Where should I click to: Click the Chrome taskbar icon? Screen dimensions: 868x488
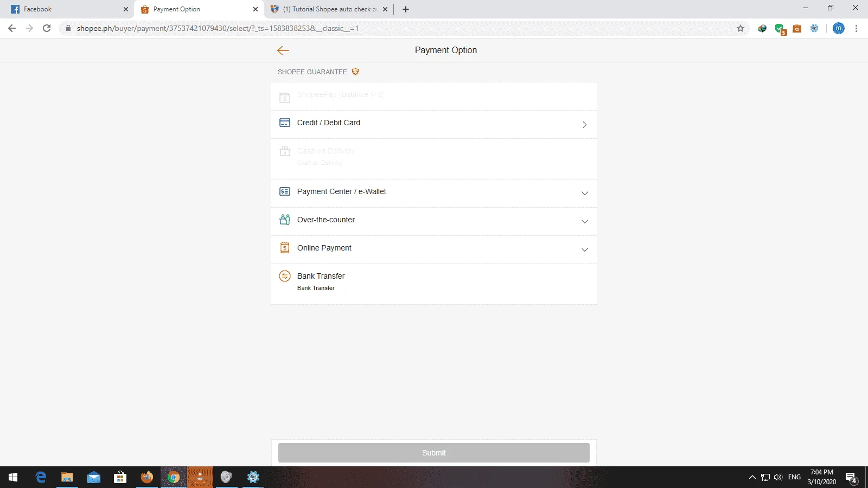(x=174, y=477)
